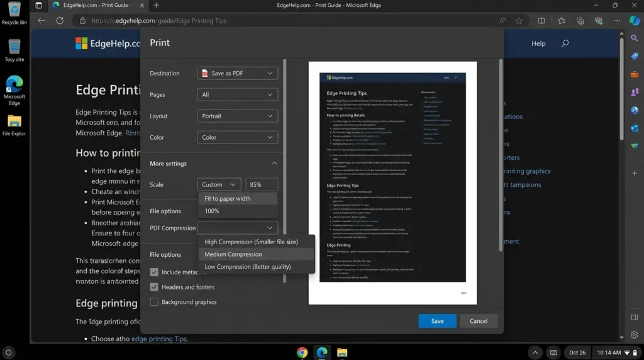
Task: Open Collections icon in toolbar
Action: coord(580,21)
